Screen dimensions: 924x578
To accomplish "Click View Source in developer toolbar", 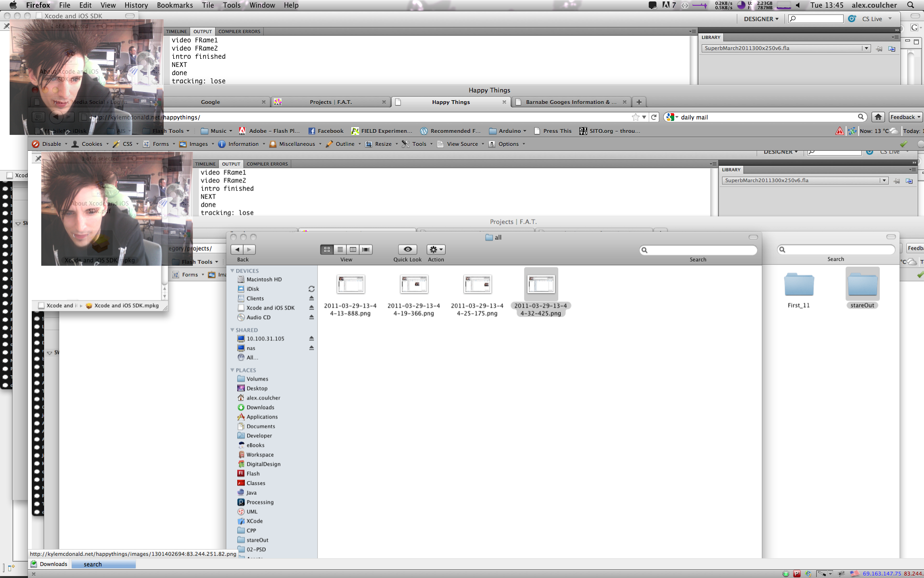I will (x=461, y=144).
